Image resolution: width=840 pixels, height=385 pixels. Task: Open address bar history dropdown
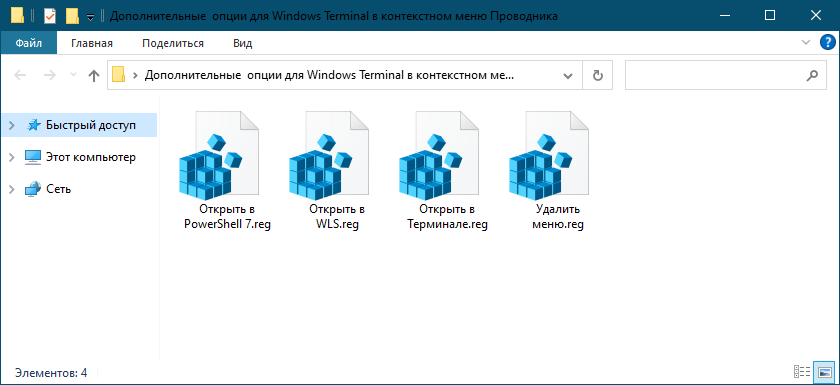tap(568, 76)
